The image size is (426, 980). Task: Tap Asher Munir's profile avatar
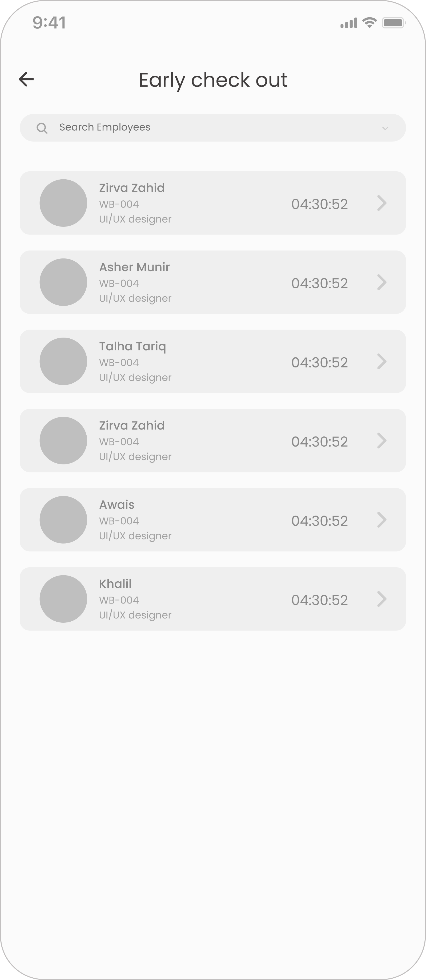click(63, 282)
